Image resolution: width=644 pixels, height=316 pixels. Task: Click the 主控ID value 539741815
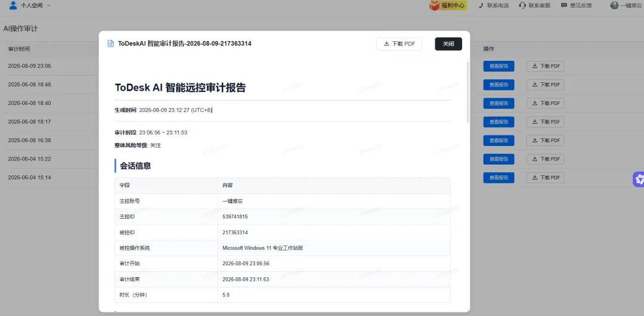tap(235, 216)
